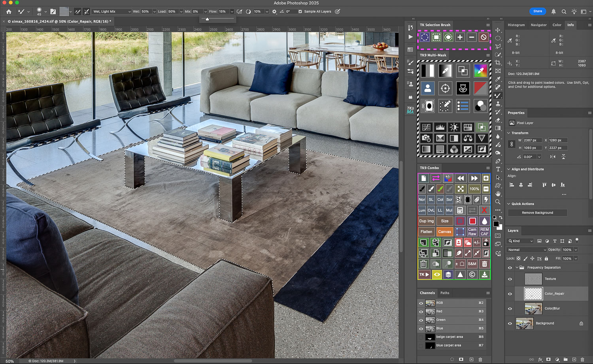Click the foreground color swatch

click(496, 224)
